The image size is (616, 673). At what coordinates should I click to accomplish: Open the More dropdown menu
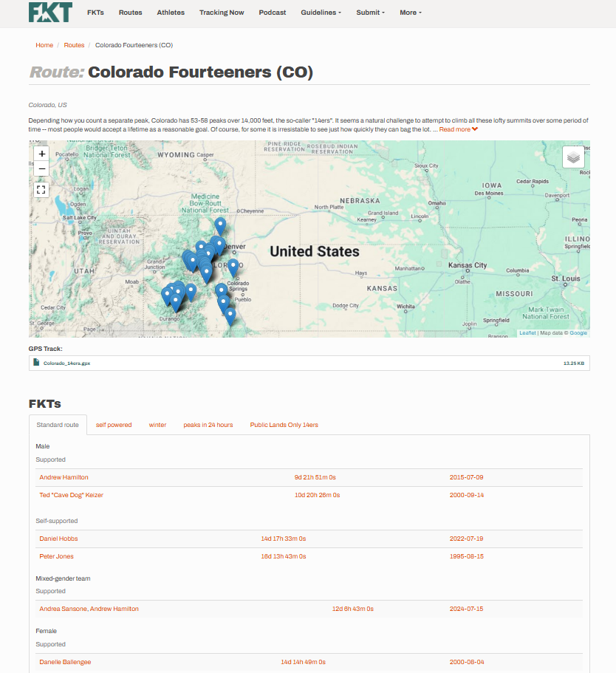point(411,13)
